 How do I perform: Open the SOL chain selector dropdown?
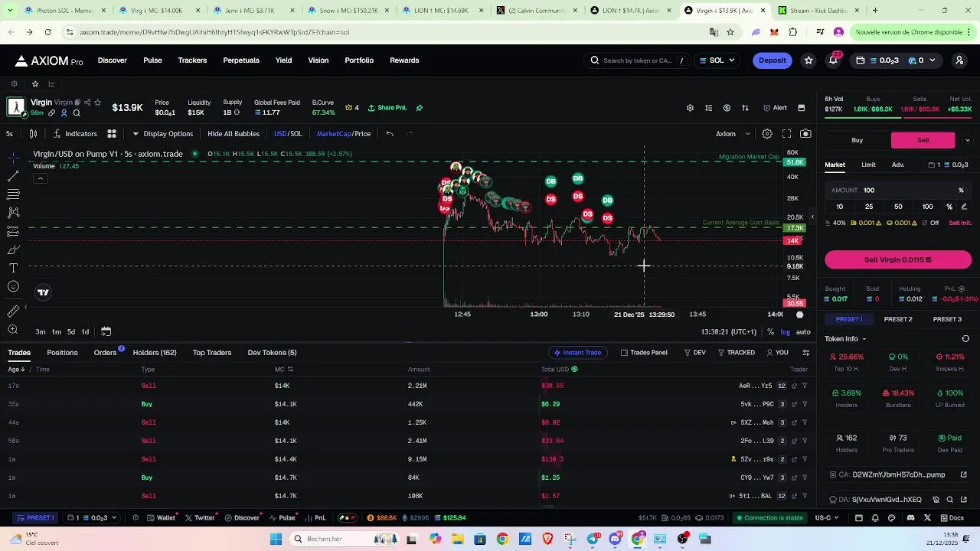pyautogui.click(x=717, y=60)
